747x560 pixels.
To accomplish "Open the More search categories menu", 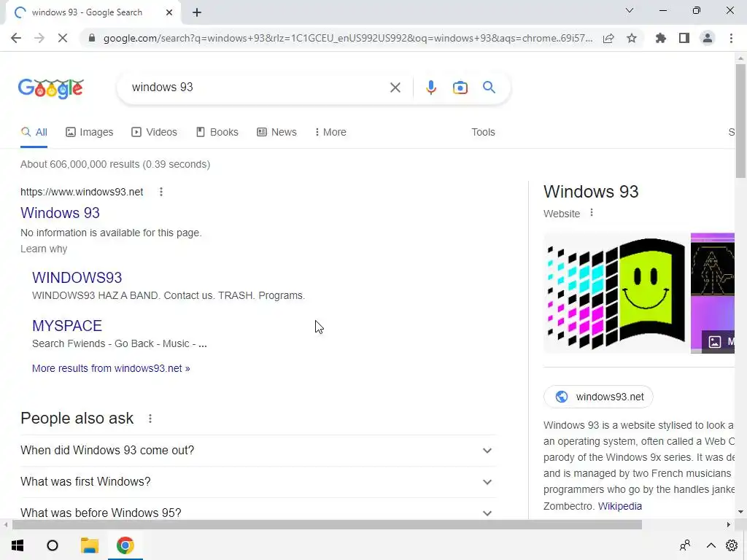I will coord(330,133).
